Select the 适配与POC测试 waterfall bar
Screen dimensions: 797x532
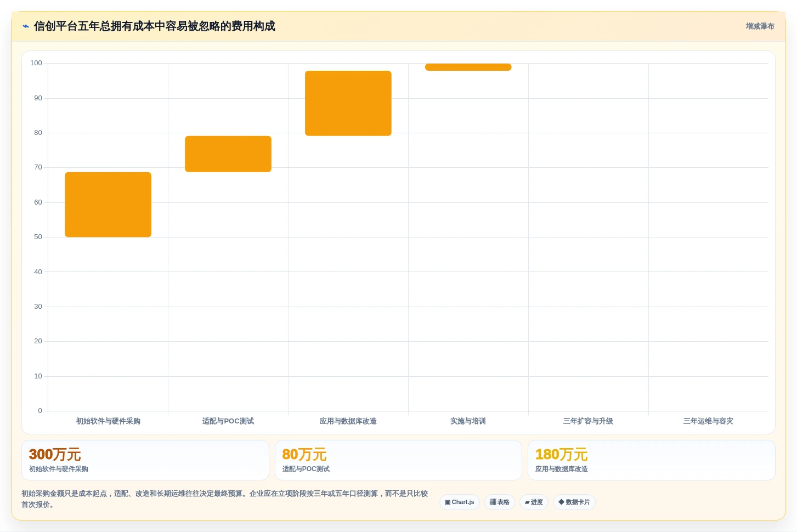click(228, 154)
